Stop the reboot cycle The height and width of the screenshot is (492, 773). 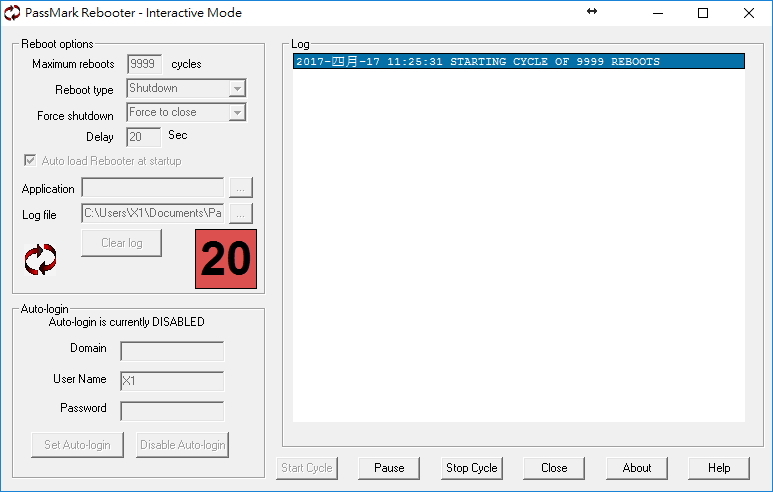point(472,468)
